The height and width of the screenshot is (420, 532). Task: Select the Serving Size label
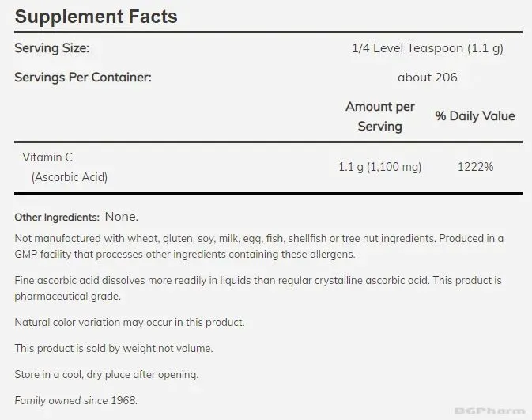tap(52, 48)
